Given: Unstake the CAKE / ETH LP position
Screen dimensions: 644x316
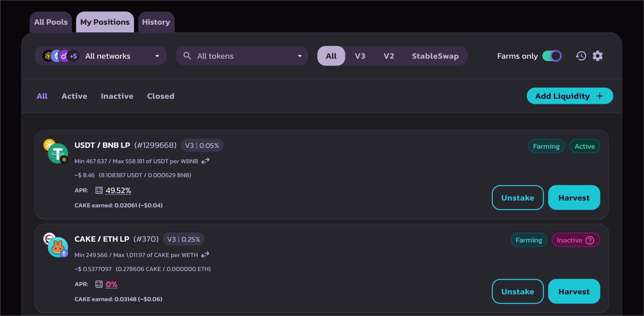Looking at the screenshot, I should click(518, 292).
